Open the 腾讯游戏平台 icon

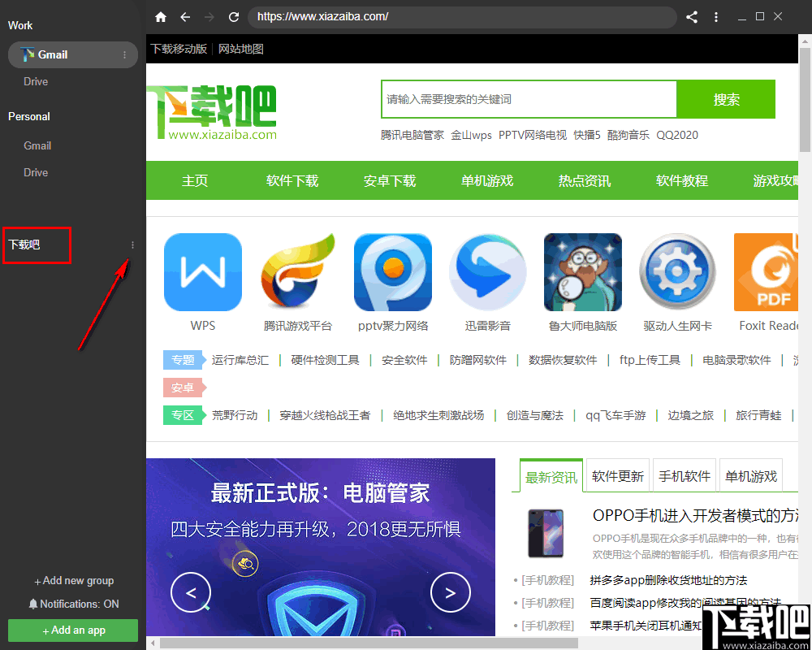point(298,272)
